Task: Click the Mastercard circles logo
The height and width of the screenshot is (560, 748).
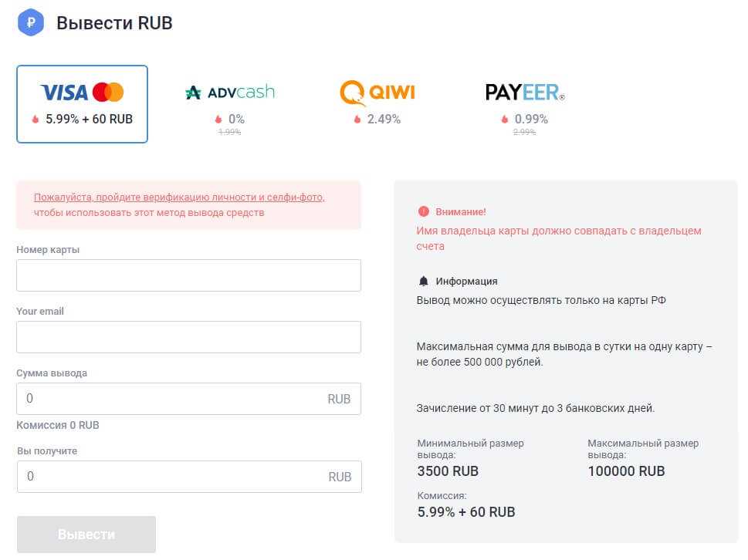Action: [x=108, y=93]
